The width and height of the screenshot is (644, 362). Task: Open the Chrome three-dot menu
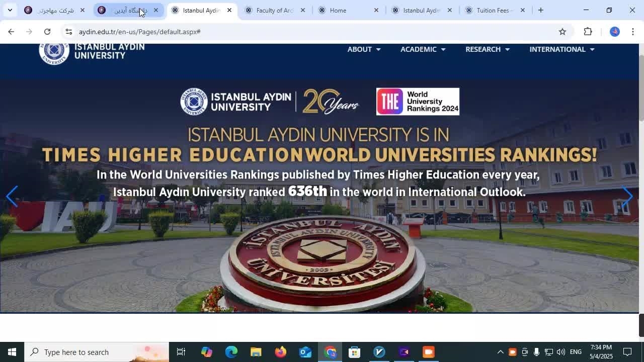pos(633,32)
